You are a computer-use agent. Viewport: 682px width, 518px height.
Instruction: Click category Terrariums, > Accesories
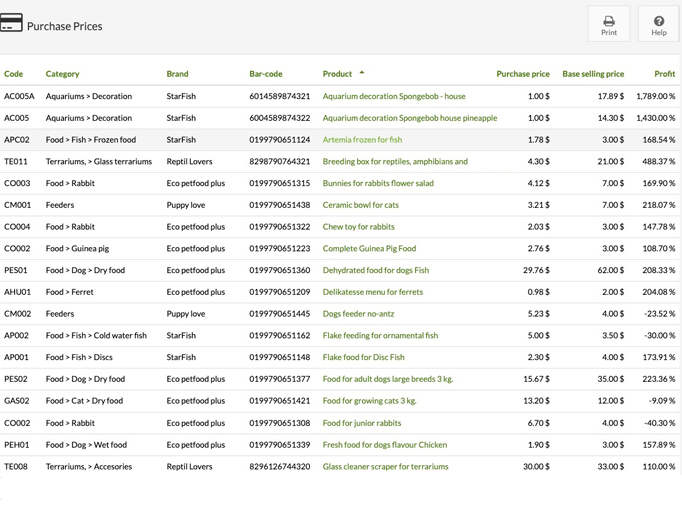(x=89, y=466)
